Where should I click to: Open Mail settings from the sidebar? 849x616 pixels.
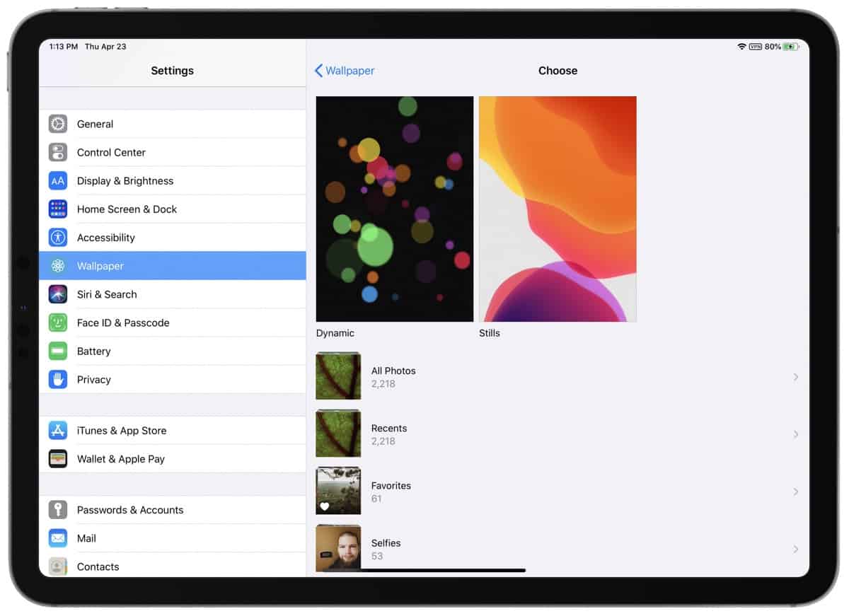point(86,538)
